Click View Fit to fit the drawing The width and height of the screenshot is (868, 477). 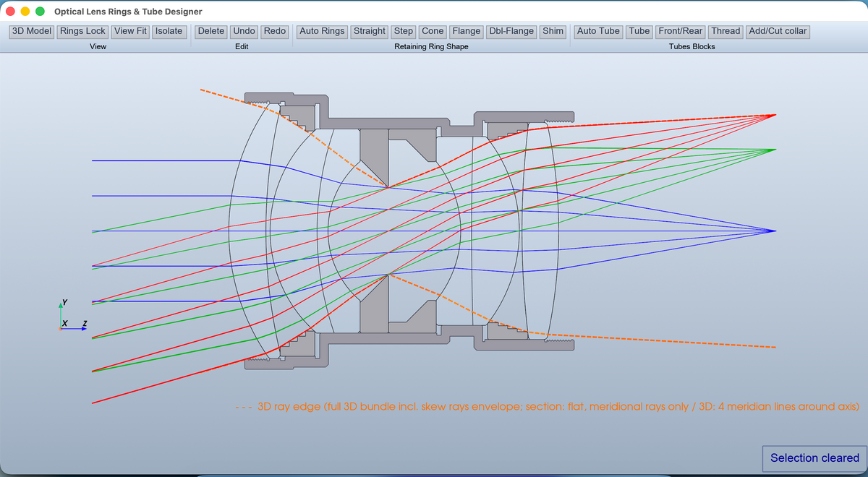(x=130, y=31)
